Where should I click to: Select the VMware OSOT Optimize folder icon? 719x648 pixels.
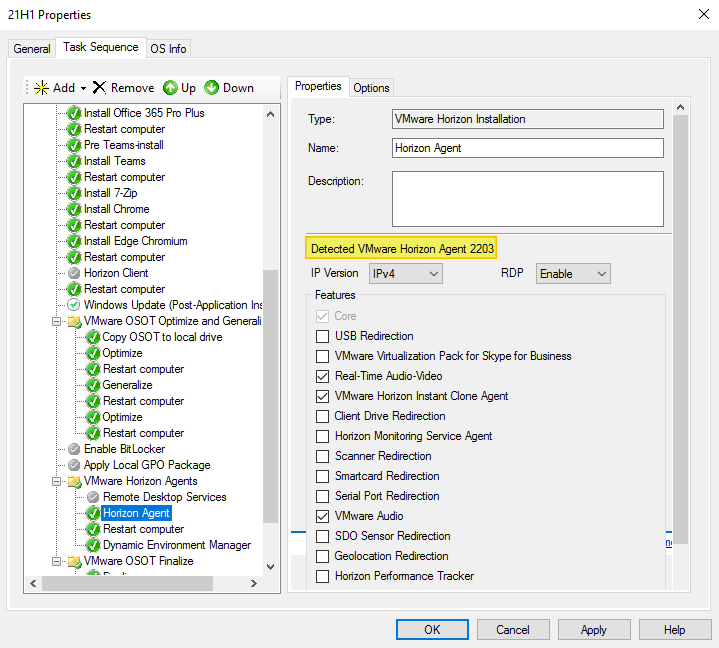pyautogui.click(x=74, y=321)
